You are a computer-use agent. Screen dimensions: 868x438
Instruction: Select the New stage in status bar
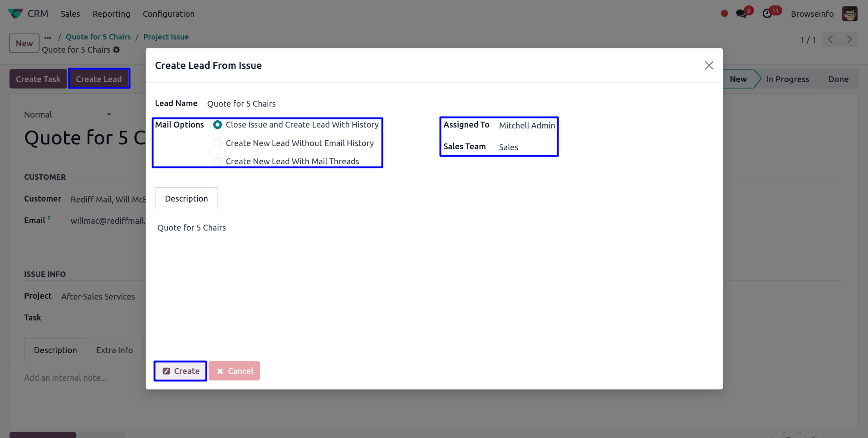[738, 79]
